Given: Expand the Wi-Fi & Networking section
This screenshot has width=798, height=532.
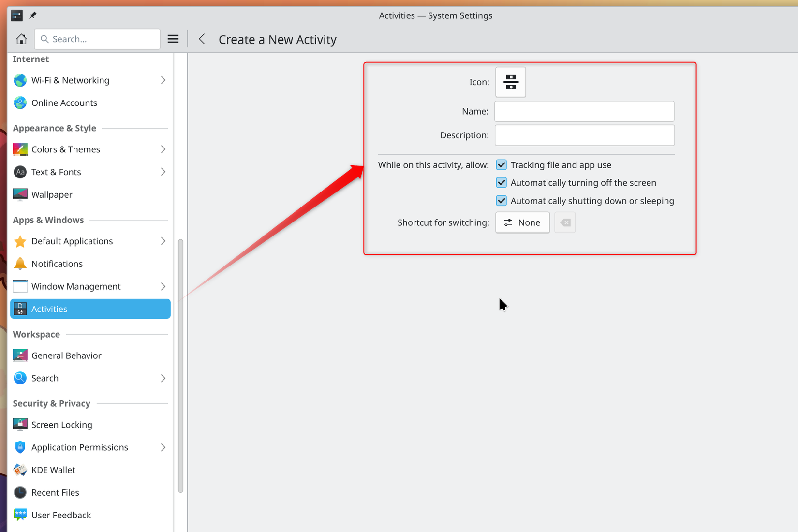Looking at the screenshot, I should pos(163,80).
